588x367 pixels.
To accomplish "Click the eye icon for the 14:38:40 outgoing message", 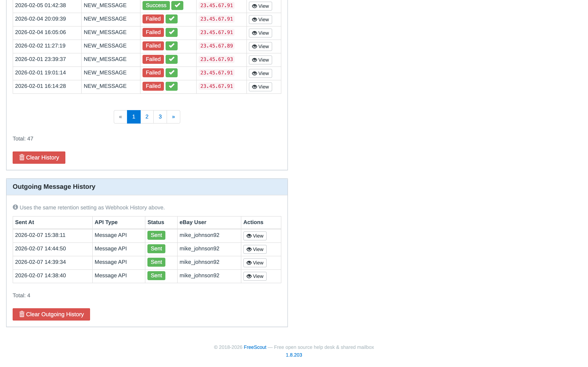I will 249,276.
